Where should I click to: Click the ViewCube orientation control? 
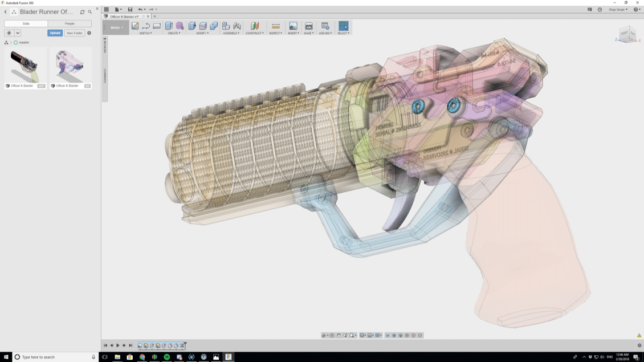627,34
